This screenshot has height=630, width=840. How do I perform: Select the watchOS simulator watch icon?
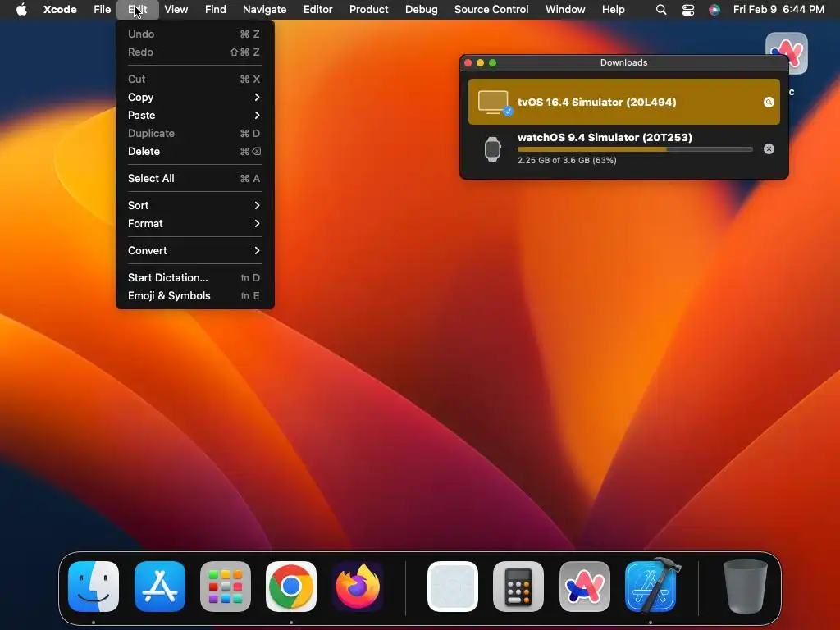(492, 149)
